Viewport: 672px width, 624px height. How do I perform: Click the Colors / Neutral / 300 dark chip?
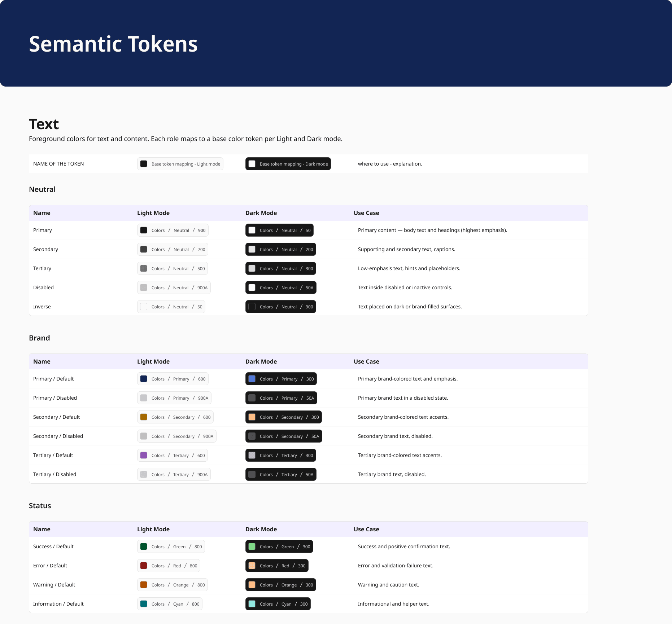(281, 268)
